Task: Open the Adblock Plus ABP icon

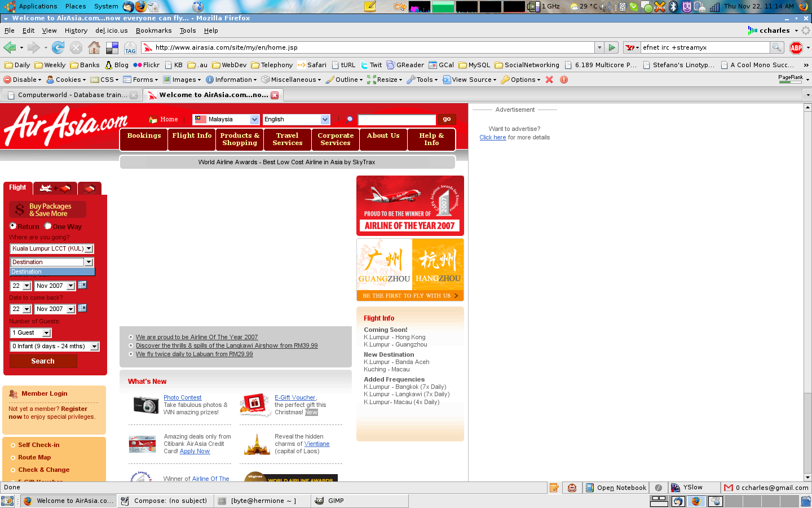Action: coord(796,47)
